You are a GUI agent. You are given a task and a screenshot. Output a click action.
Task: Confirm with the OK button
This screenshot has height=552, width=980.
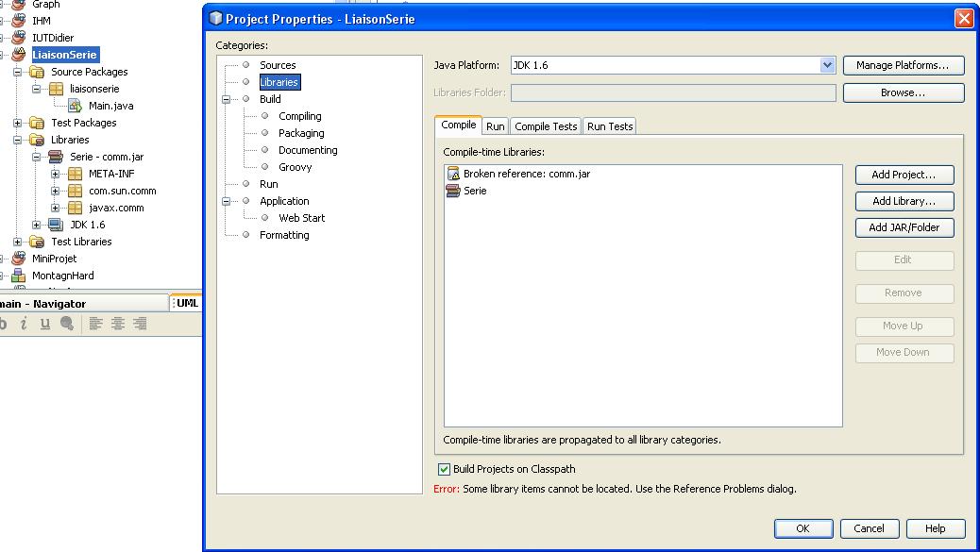point(803,529)
